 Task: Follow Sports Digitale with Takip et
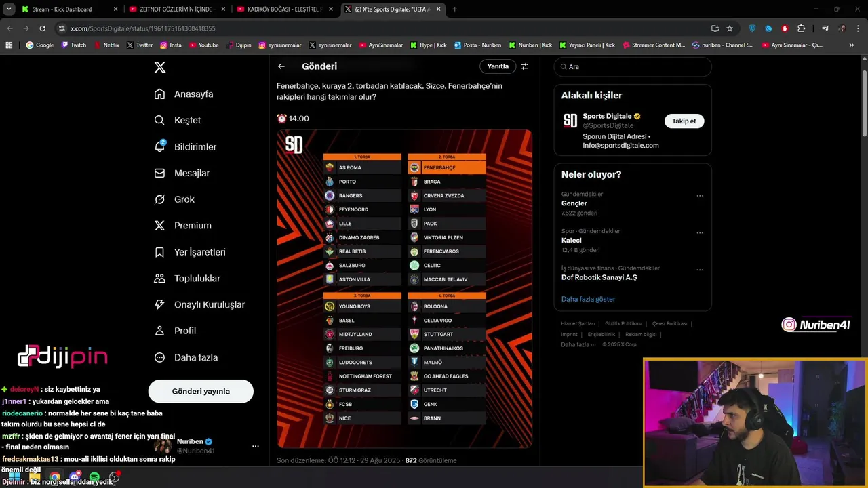tap(684, 121)
